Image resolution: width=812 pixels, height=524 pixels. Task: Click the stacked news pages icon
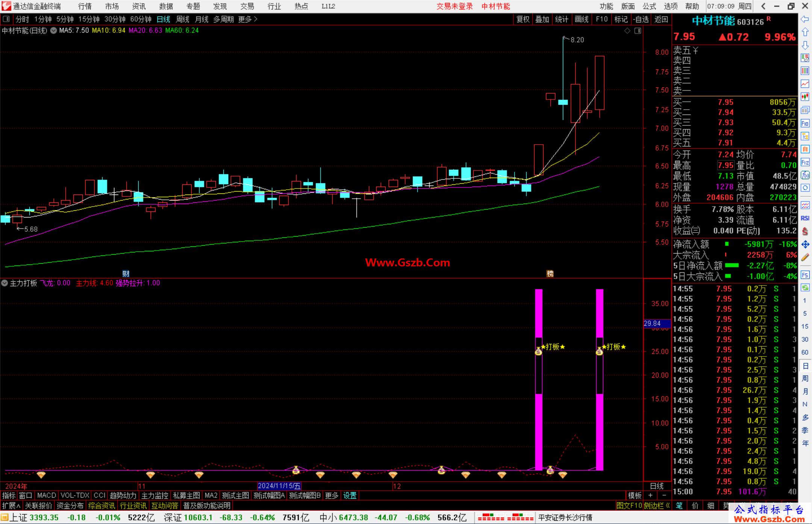(805, 110)
